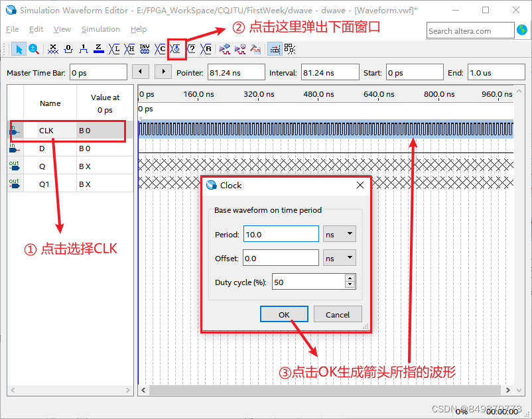Click the Q1 output pin icon
Viewport: 532px width, 419px height.
point(15,184)
